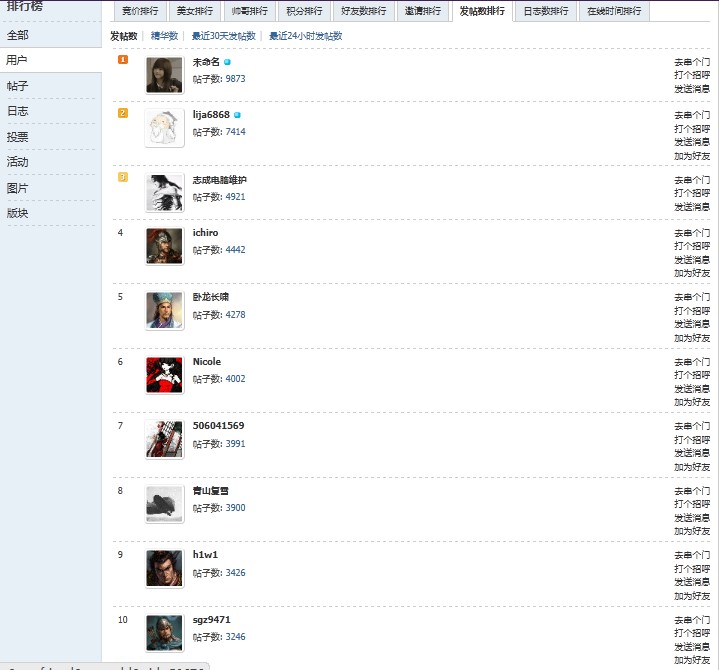The height and width of the screenshot is (670, 719).
Task: Click 加为好友 for user ichiro
Action: [x=692, y=273]
